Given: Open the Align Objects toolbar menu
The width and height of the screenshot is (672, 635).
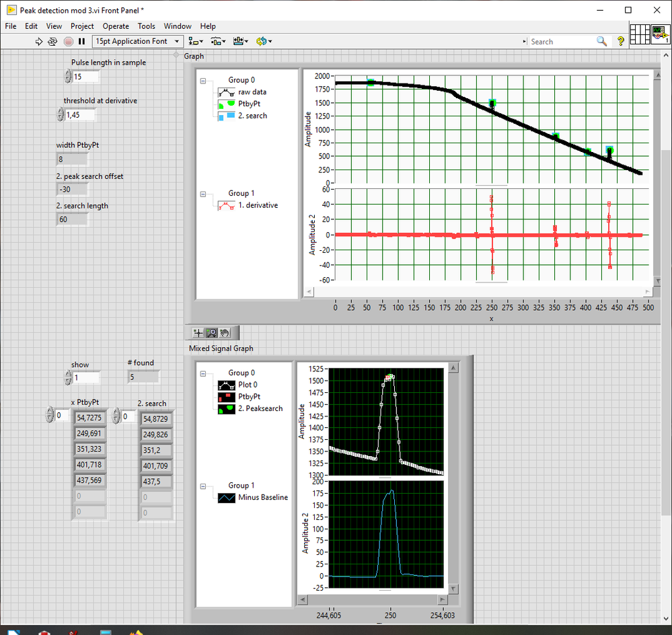Looking at the screenshot, I should pos(196,42).
